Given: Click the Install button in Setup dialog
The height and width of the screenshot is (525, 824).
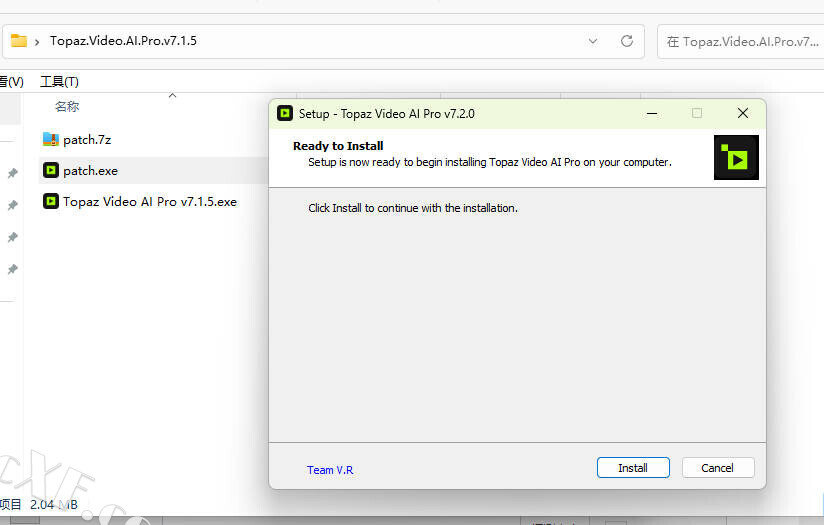Looking at the screenshot, I should pos(633,468).
